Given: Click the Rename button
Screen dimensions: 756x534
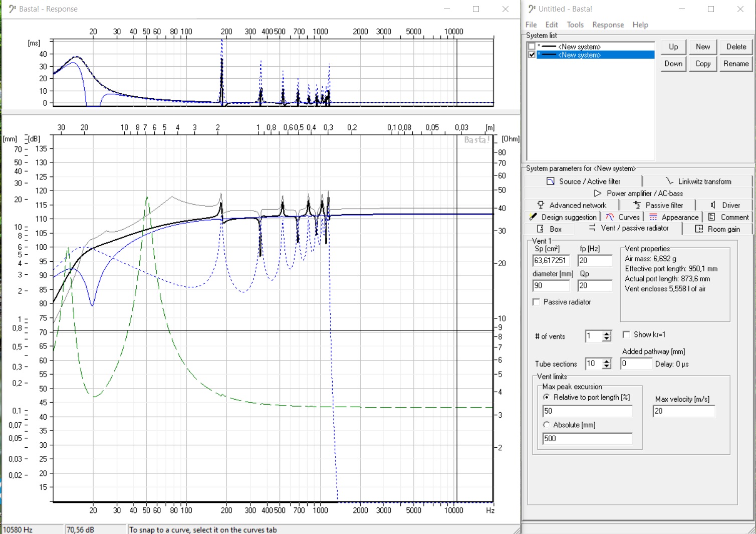Looking at the screenshot, I should 736,64.
